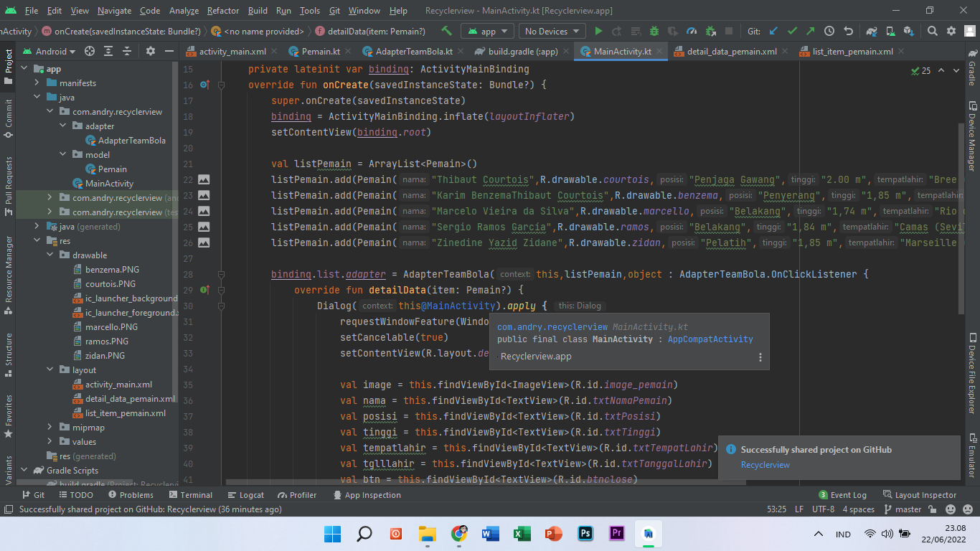The width and height of the screenshot is (980, 551).
Task: Click the Git update pull arrow icon
Action: [774, 32]
